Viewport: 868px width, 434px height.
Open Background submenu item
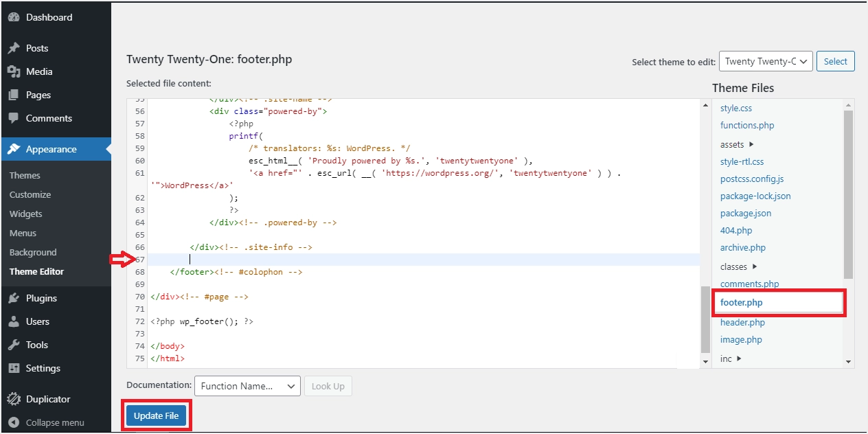click(33, 252)
